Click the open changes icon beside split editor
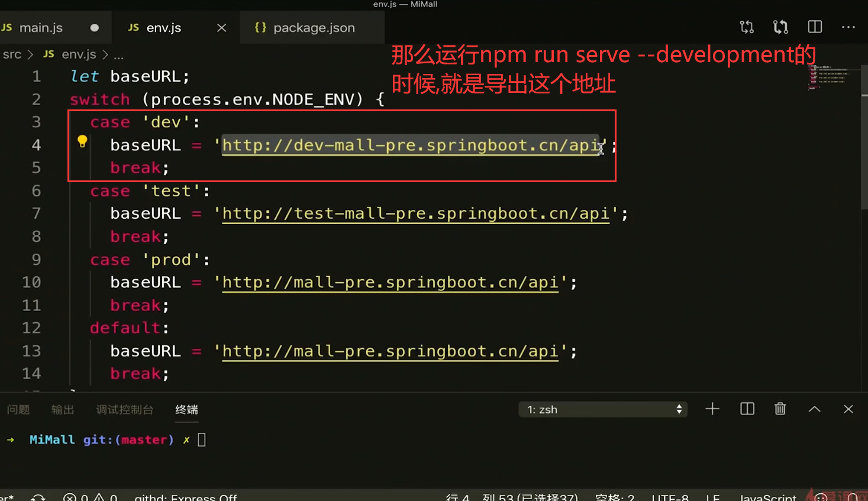Image resolution: width=868 pixels, height=501 pixels. click(x=780, y=27)
